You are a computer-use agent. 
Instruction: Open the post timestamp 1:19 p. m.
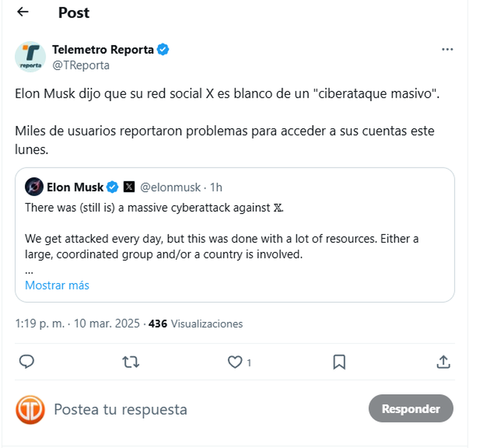(x=40, y=324)
